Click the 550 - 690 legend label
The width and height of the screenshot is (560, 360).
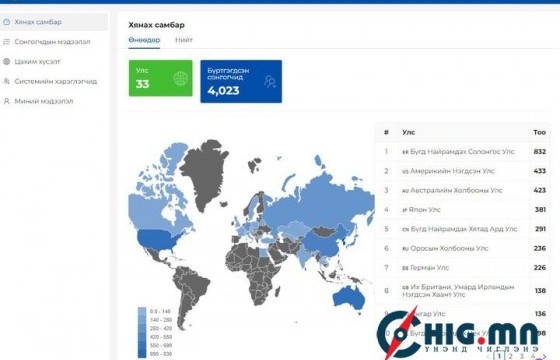[x=161, y=345]
